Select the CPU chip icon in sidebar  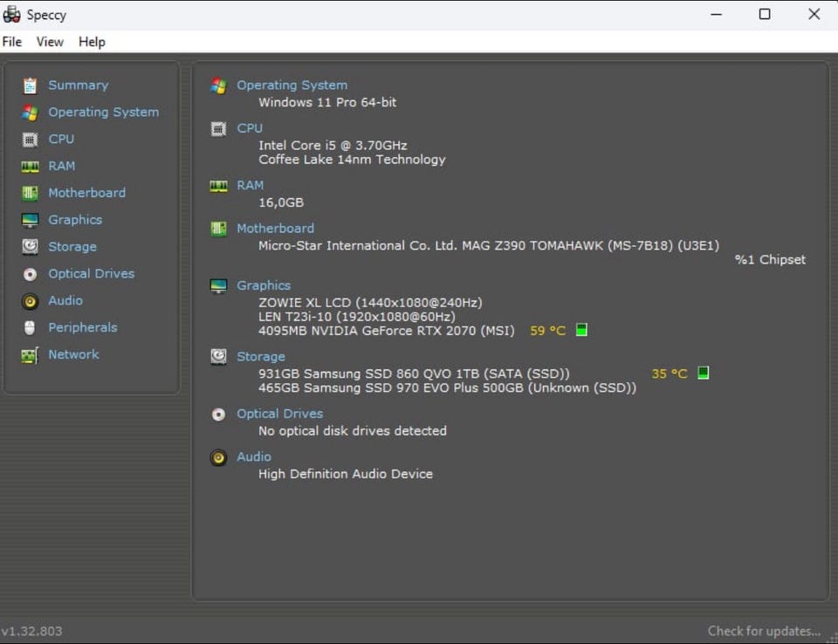coord(30,140)
